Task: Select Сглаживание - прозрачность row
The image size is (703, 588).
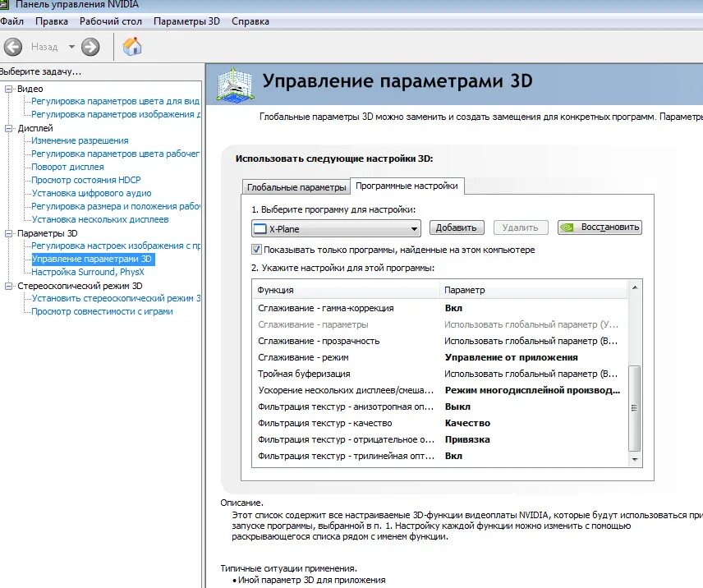Action: pos(440,341)
